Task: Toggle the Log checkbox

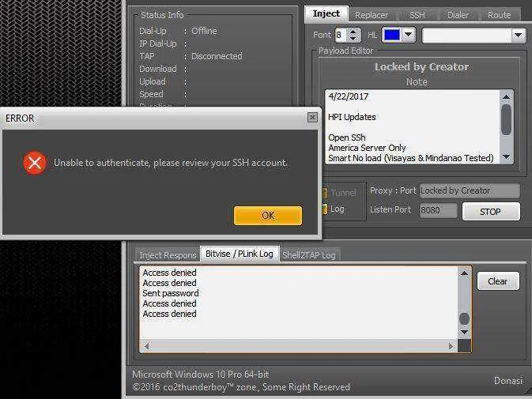Action: coord(325,209)
